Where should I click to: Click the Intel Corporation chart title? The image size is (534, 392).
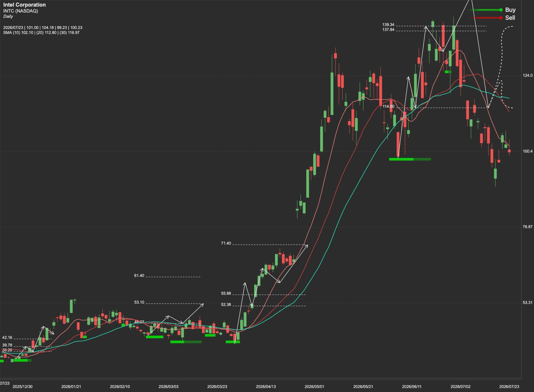tap(24, 5)
